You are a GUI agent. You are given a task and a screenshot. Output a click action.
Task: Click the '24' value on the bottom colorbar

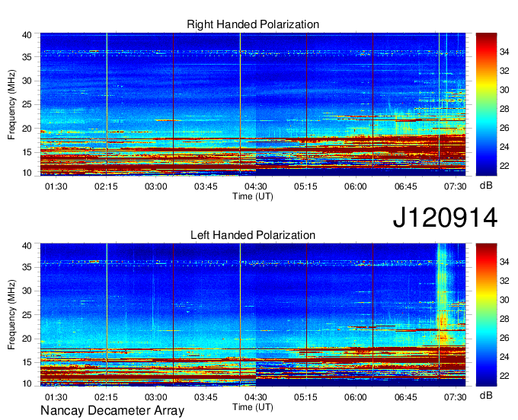(504, 357)
